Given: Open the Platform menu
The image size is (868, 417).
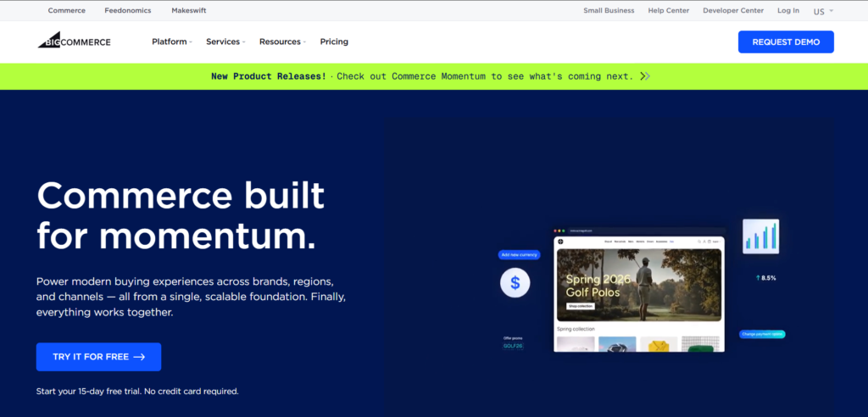Looking at the screenshot, I should click(x=171, y=42).
